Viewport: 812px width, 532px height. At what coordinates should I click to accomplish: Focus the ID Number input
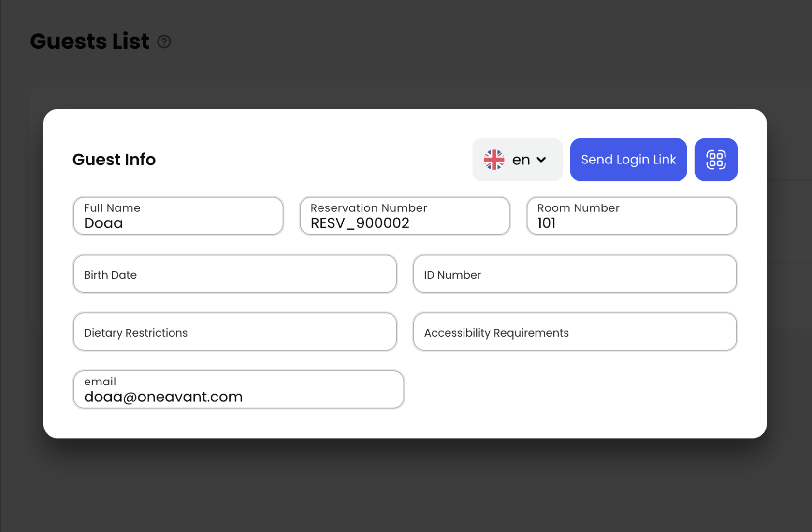pyautogui.click(x=574, y=274)
